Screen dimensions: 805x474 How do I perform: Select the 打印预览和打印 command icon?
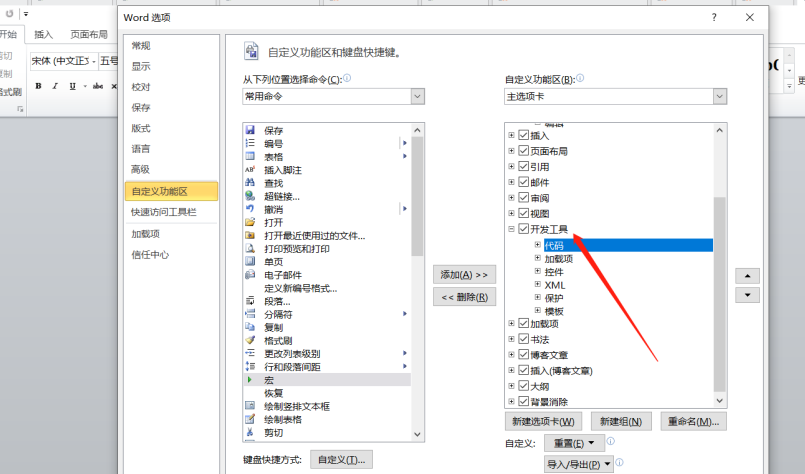pos(250,248)
